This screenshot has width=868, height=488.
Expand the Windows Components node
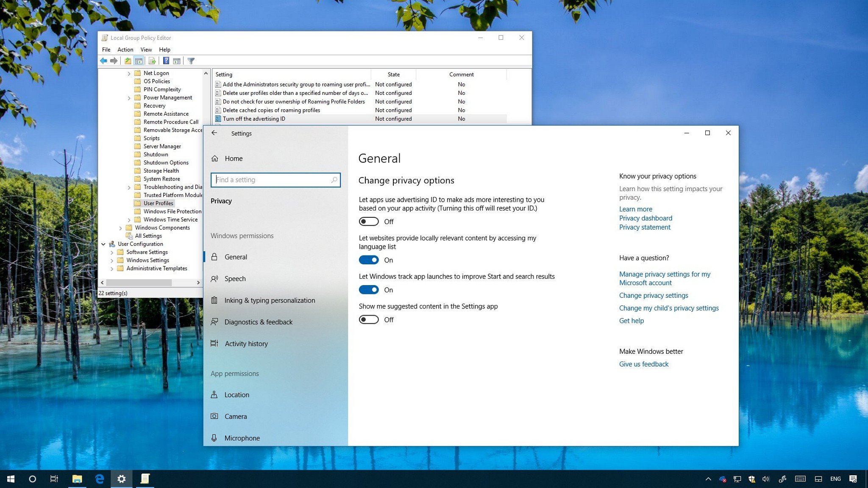point(120,228)
